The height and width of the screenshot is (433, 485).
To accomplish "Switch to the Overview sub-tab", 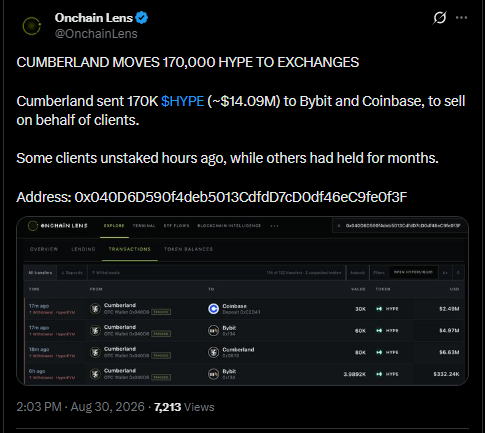I will pyautogui.click(x=44, y=249).
